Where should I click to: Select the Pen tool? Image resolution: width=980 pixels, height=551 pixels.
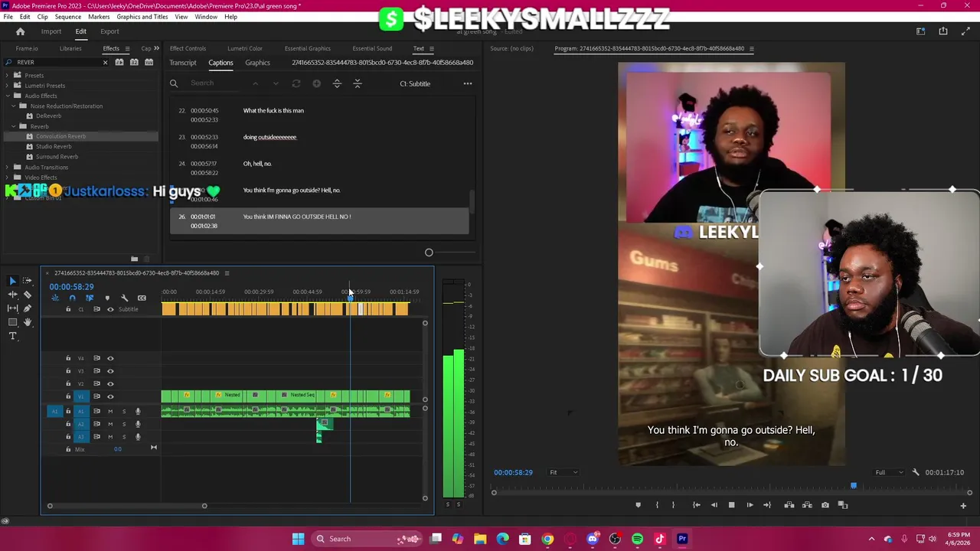(x=27, y=308)
